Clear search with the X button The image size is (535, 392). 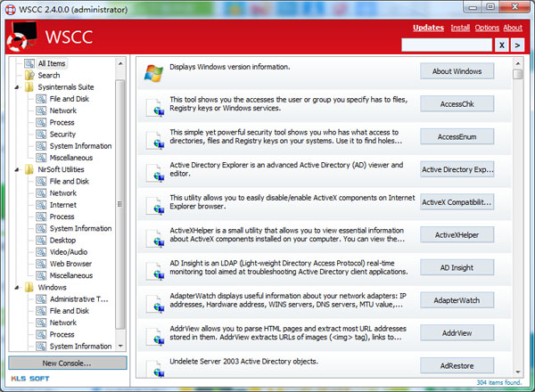pos(501,45)
